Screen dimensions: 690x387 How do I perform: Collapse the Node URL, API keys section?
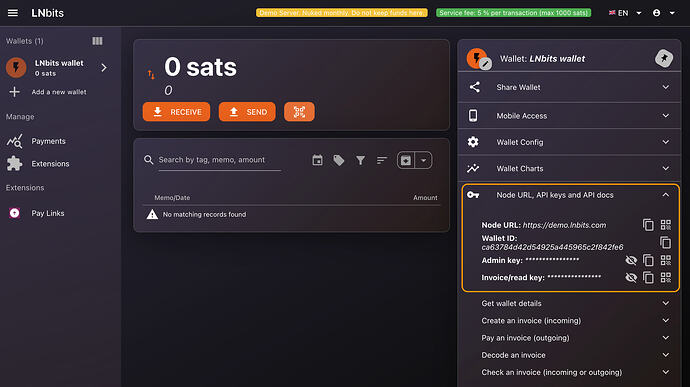(x=570, y=195)
